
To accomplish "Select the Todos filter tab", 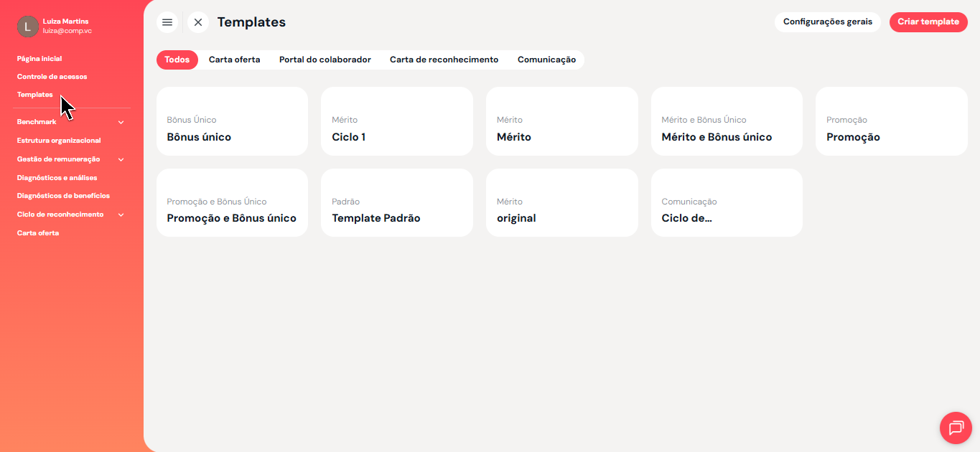I will [x=177, y=60].
